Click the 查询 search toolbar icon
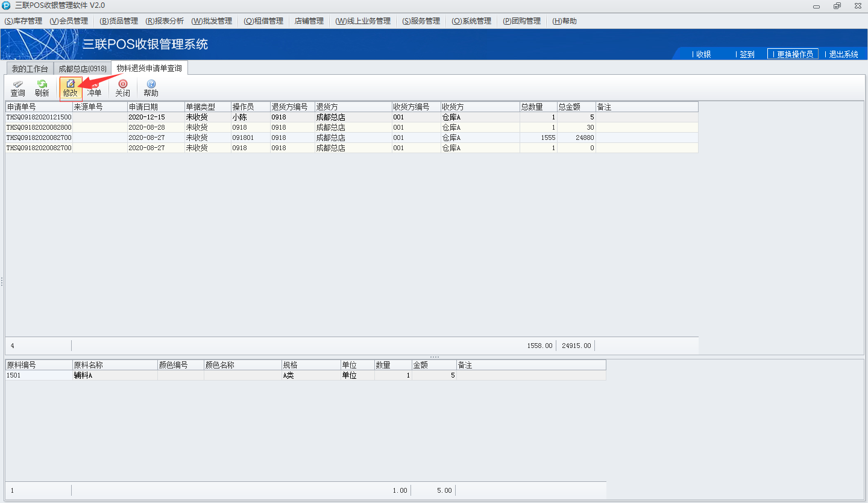868x503 pixels. 17,89
